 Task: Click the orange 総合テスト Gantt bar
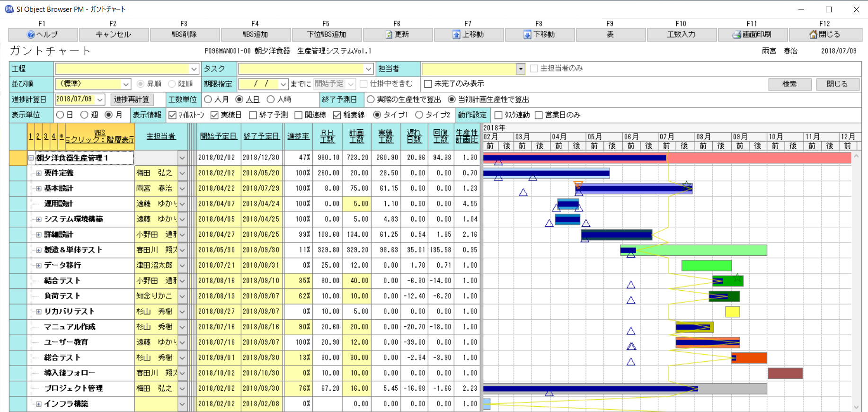pos(749,358)
